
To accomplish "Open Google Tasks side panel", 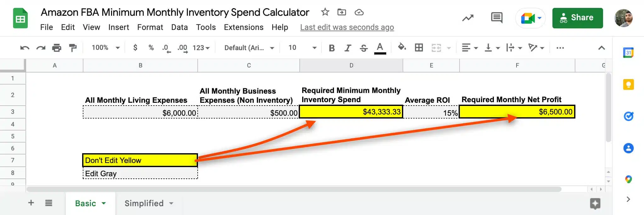I will 628,116.
